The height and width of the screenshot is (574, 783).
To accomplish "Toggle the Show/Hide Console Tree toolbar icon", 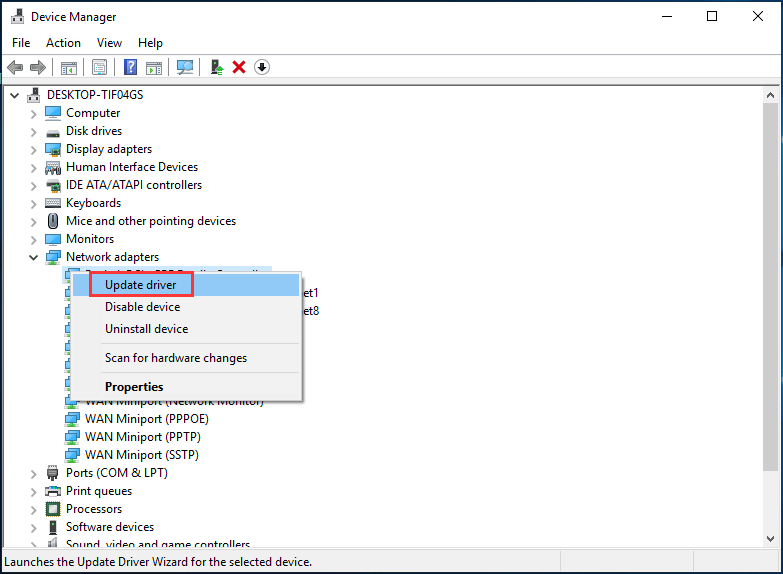I will pos(68,67).
